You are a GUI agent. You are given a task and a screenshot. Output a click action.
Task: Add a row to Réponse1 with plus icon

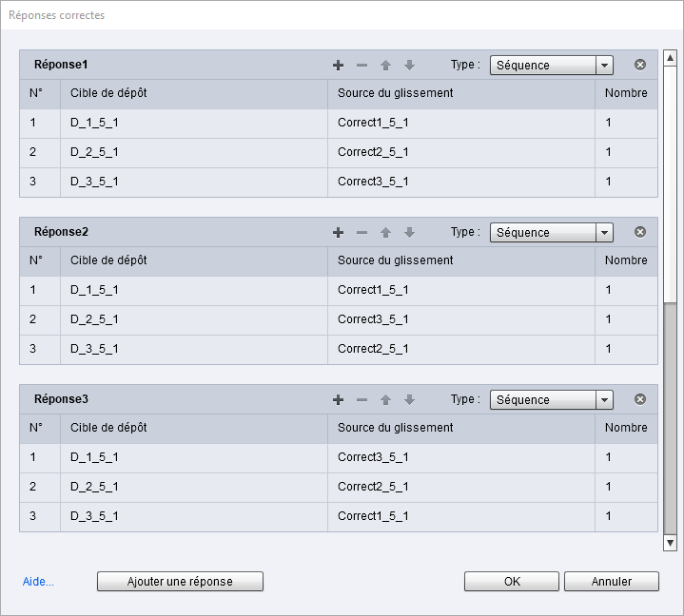(x=338, y=65)
